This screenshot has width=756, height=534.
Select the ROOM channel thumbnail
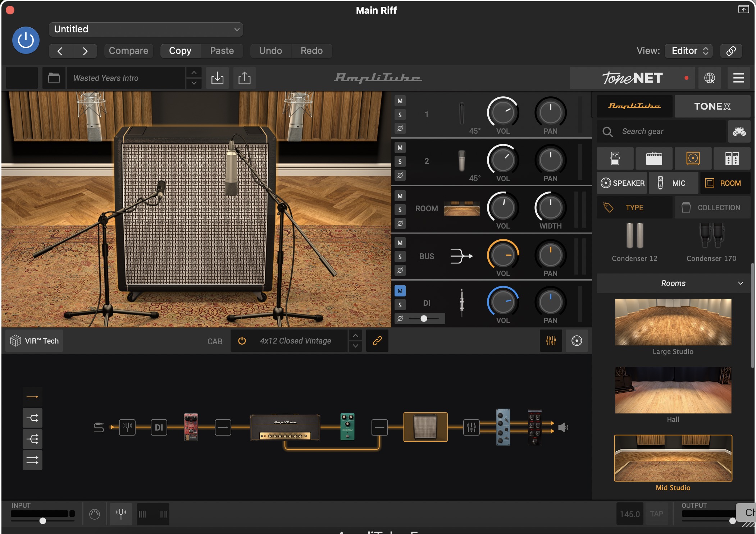462,208
